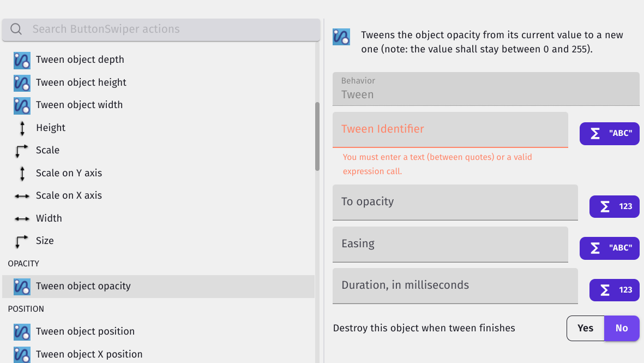This screenshot has width=644, height=363.
Task: Toggle the search magnifier in ButtonSwiper actions
Action: [16, 29]
